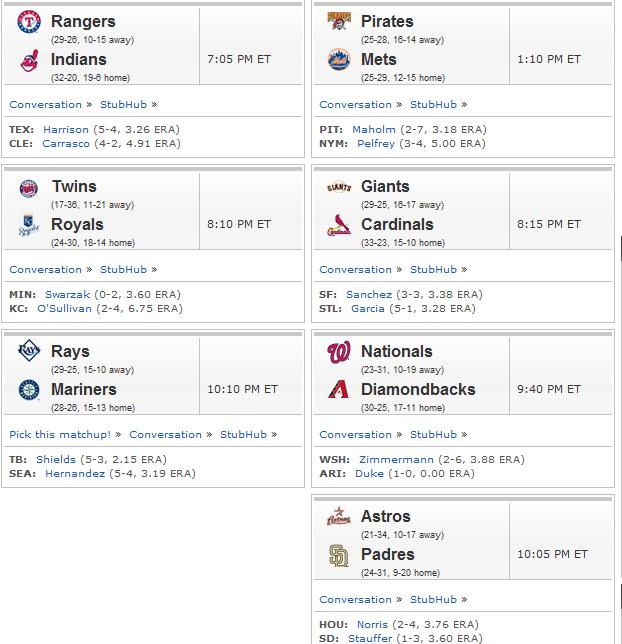
Task: Click the Texas Rangers team logo
Action: (x=29, y=22)
